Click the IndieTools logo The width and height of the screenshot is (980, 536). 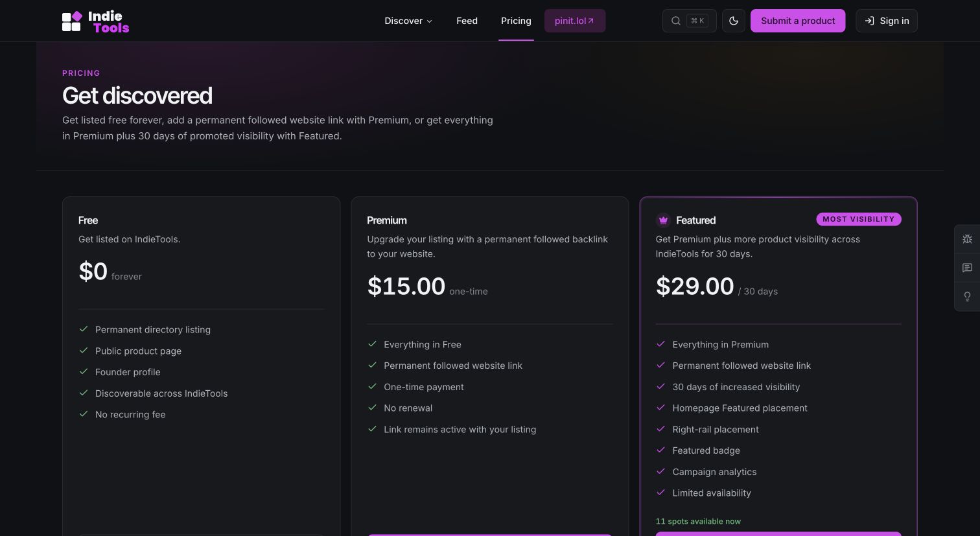[x=95, y=21]
